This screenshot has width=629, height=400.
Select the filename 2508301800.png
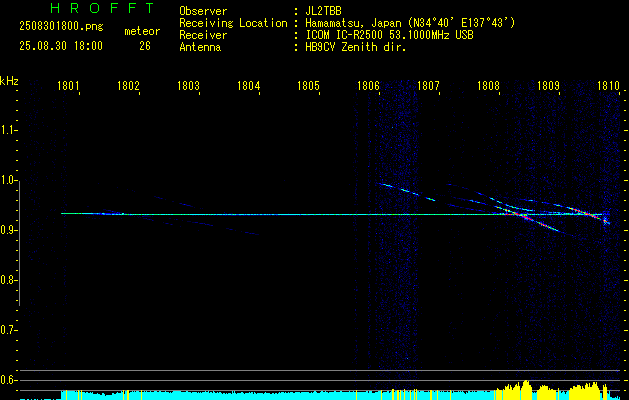[61, 27]
